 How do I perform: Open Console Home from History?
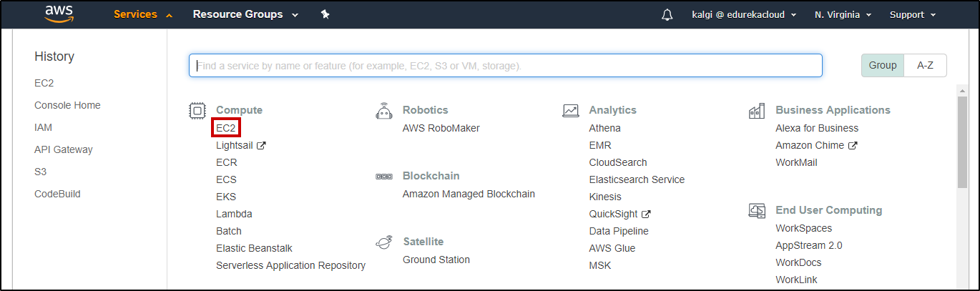pos(67,105)
